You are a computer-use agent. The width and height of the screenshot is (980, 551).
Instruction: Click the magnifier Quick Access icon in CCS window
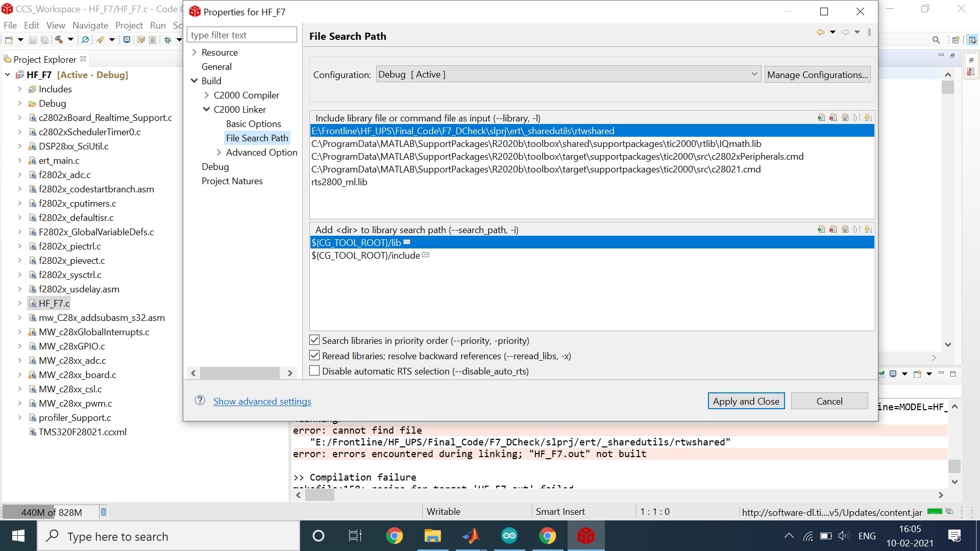(x=936, y=40)
